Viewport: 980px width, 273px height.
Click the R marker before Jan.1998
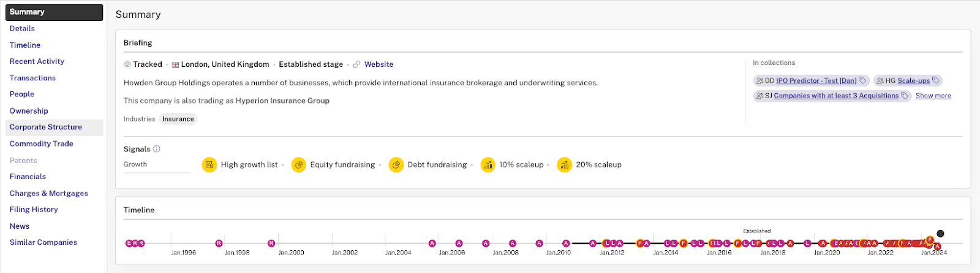(219, 244)
